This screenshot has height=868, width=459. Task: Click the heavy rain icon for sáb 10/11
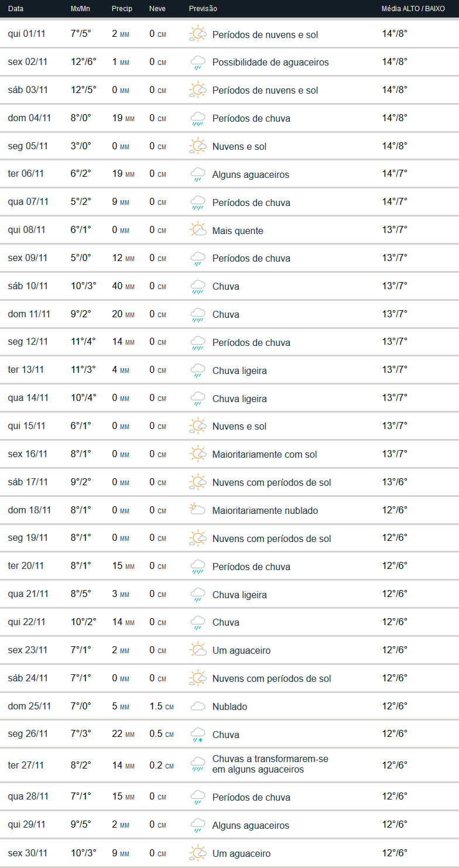tap(198, 286)
